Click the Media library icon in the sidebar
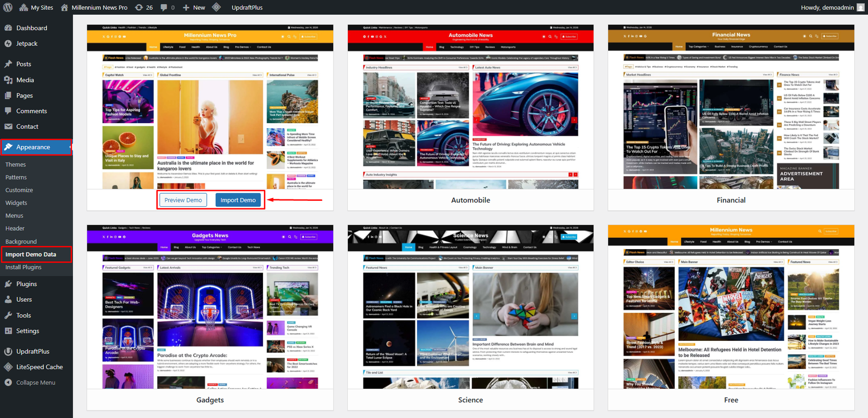 (x=8, y=80)
